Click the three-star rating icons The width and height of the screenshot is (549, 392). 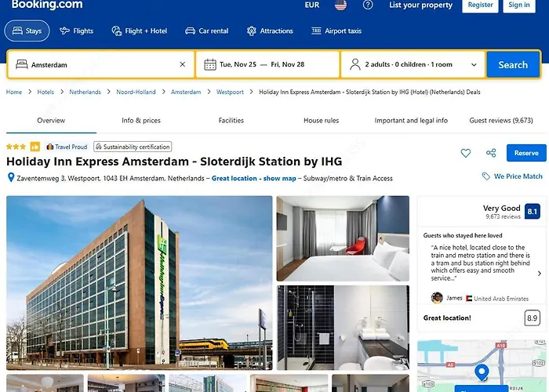point(16,147)
